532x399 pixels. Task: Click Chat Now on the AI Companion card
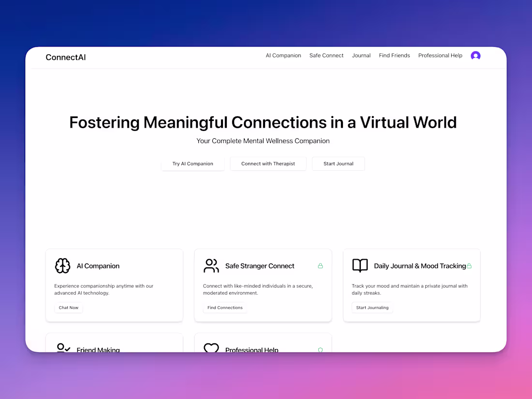click(x=68, y=308)
